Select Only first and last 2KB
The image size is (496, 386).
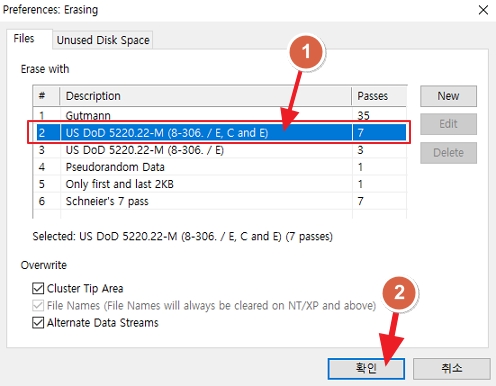point(219,184)
